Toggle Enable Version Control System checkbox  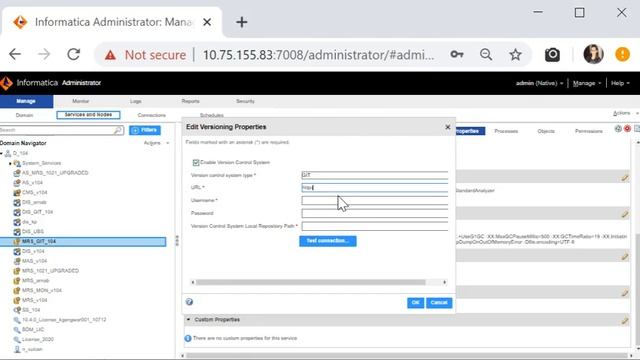pyautogui.click(x=196, y=162)
